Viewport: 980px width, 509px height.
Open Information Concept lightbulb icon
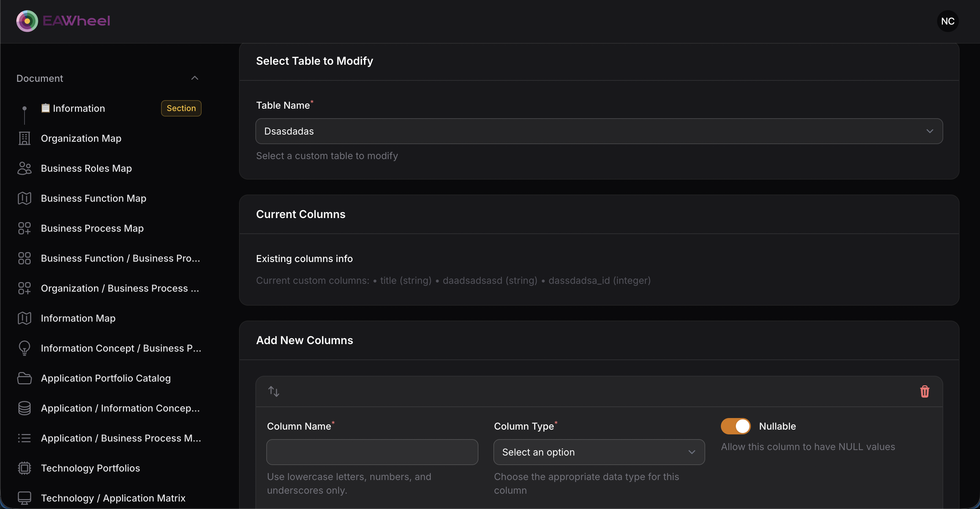click(x=25, y=348)
